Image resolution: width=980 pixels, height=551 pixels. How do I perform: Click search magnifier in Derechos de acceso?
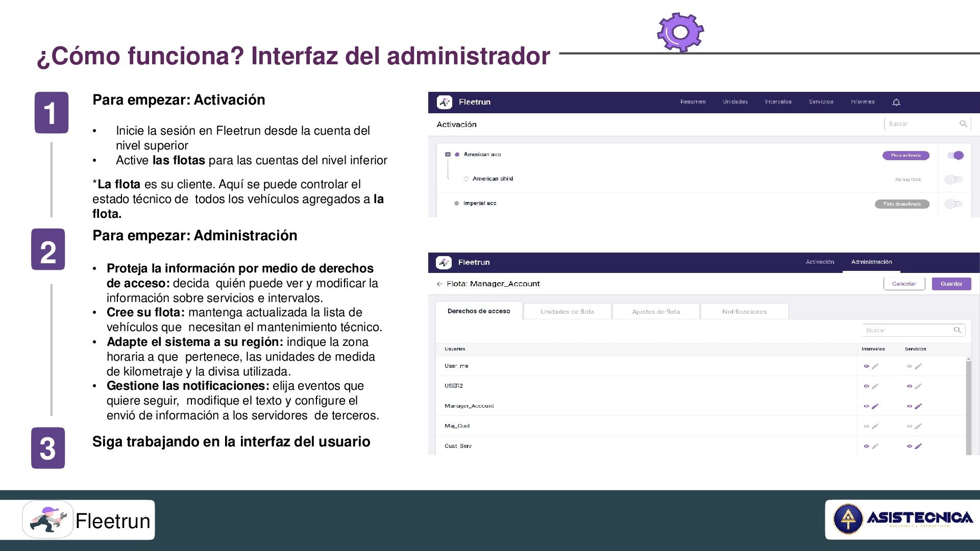pos(957,330)
